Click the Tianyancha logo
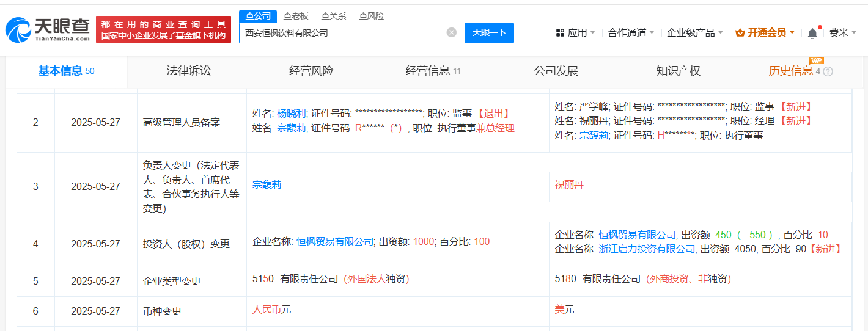Viewport: 868px width, 331px height. coord(48,29)
